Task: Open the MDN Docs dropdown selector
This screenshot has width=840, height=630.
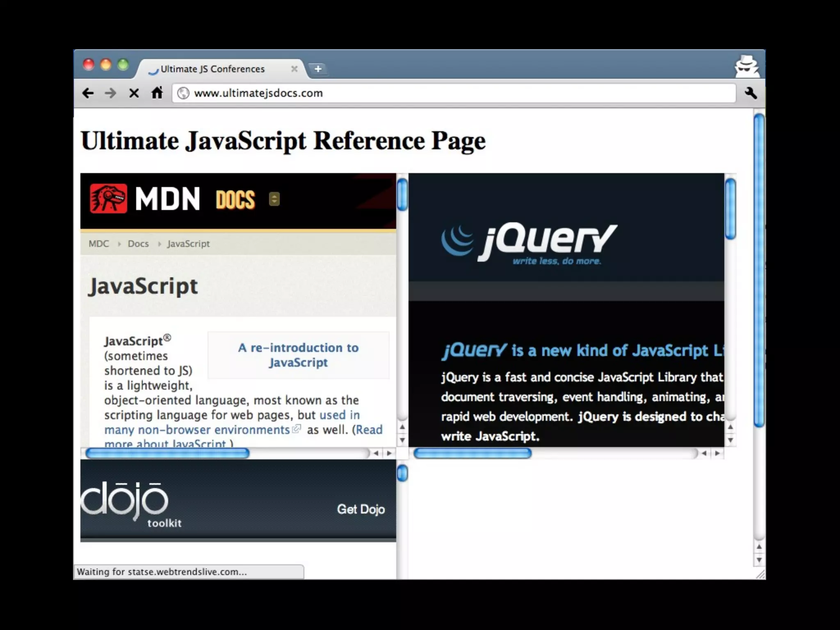Action: pyautogui.click(x=274, y=199)
